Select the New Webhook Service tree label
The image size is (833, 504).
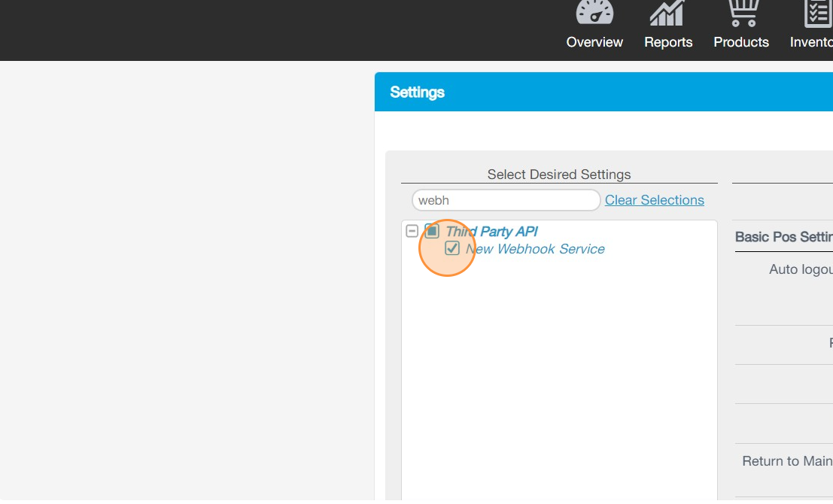535,249
